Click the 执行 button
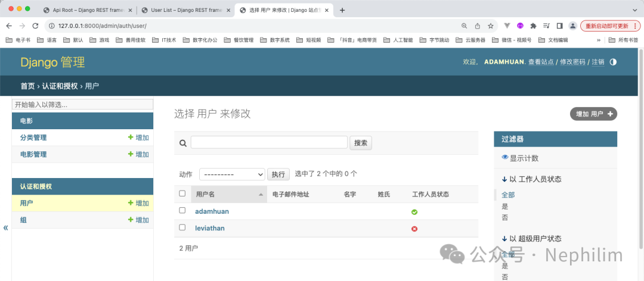The image size is (644, 281). click(278, 174)
